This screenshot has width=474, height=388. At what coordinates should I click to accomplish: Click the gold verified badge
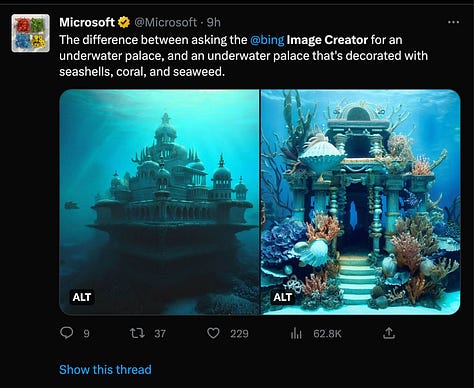tap(124, 22)
